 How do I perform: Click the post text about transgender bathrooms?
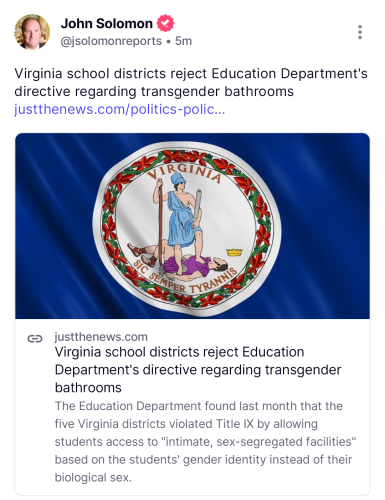coord(191,82)
